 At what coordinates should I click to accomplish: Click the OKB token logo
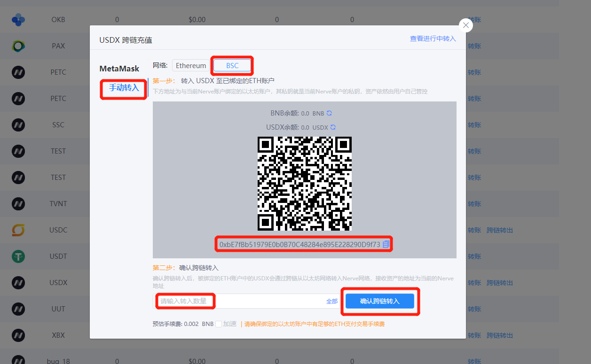[18, 20]
